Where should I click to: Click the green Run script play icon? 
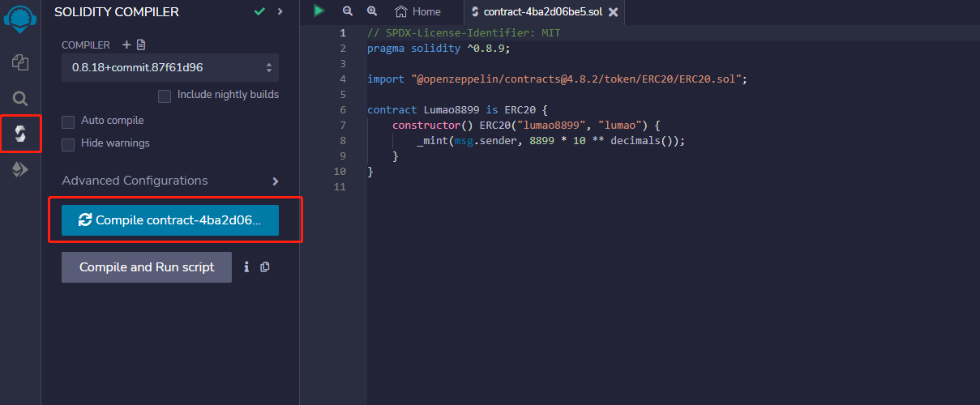coord(319,11)
